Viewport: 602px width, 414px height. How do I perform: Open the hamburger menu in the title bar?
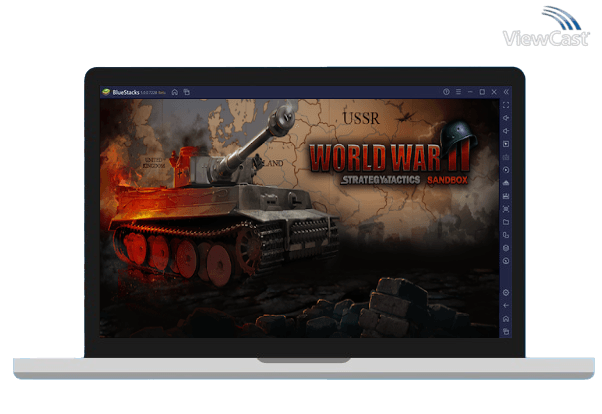pos(458,92)
